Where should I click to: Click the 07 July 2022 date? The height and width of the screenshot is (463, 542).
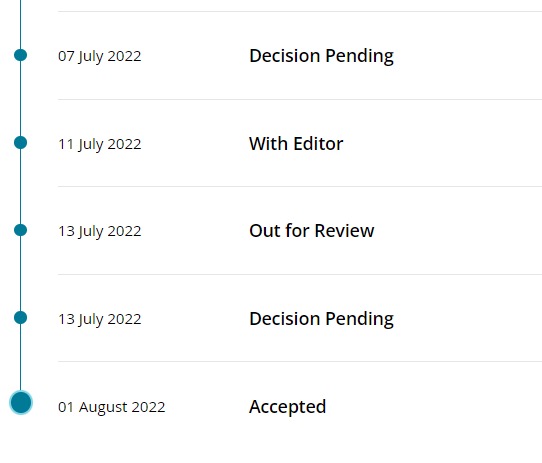pos(100,56)
